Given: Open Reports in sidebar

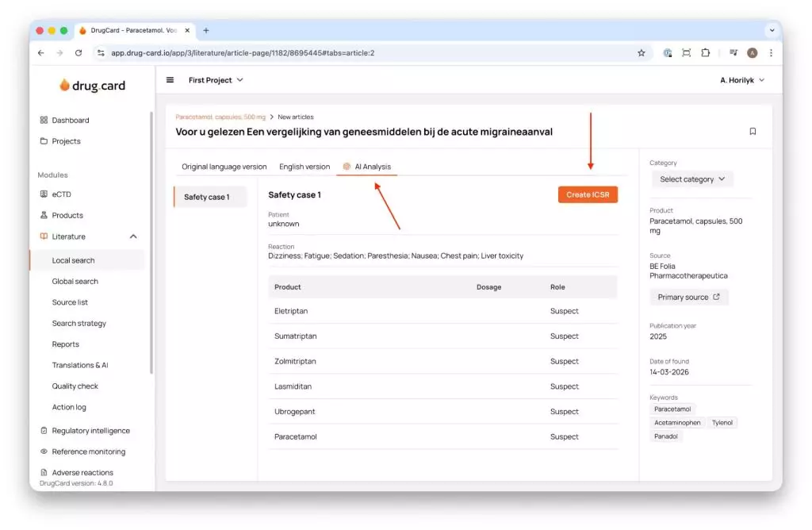Looking at the screenshot, I should click(66, 344).
